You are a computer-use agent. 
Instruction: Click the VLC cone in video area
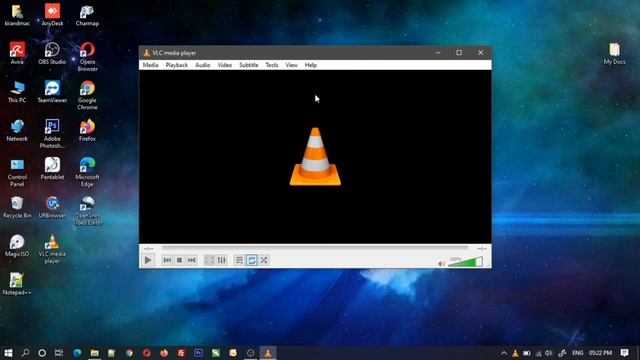click(315, 157)
